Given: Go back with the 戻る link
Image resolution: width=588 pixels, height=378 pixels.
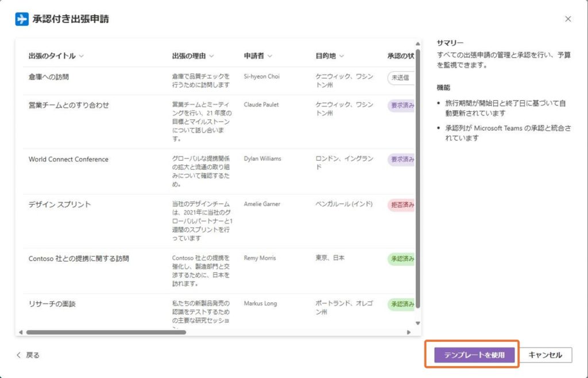Looking at the screenshot, I should 28,355.
